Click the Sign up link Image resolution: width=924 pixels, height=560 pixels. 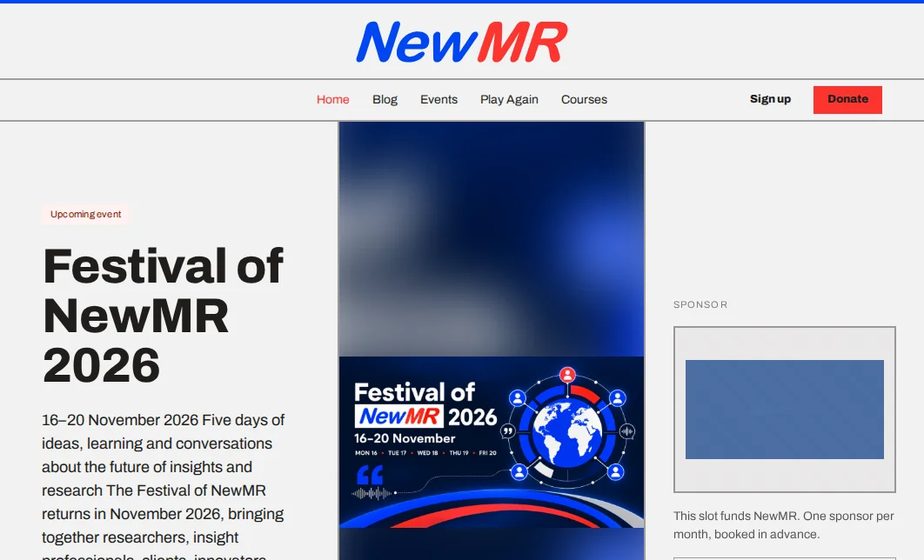tap(770, 99)
